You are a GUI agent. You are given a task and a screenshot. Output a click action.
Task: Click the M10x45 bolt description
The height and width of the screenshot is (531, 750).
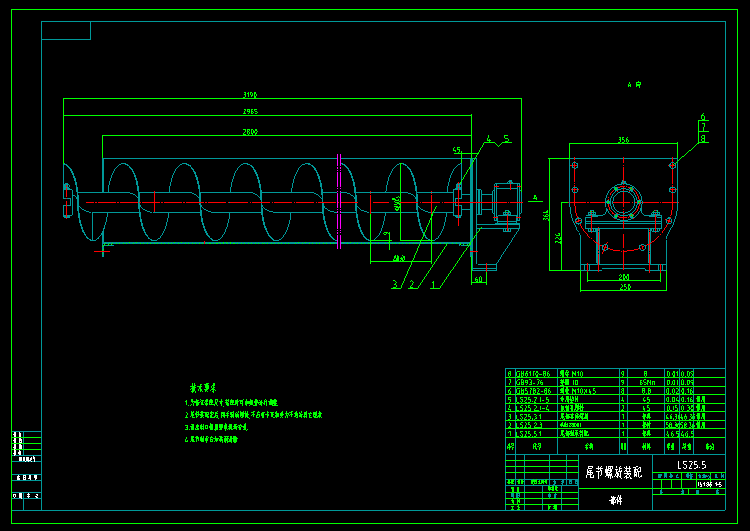(x=578, y=391)
